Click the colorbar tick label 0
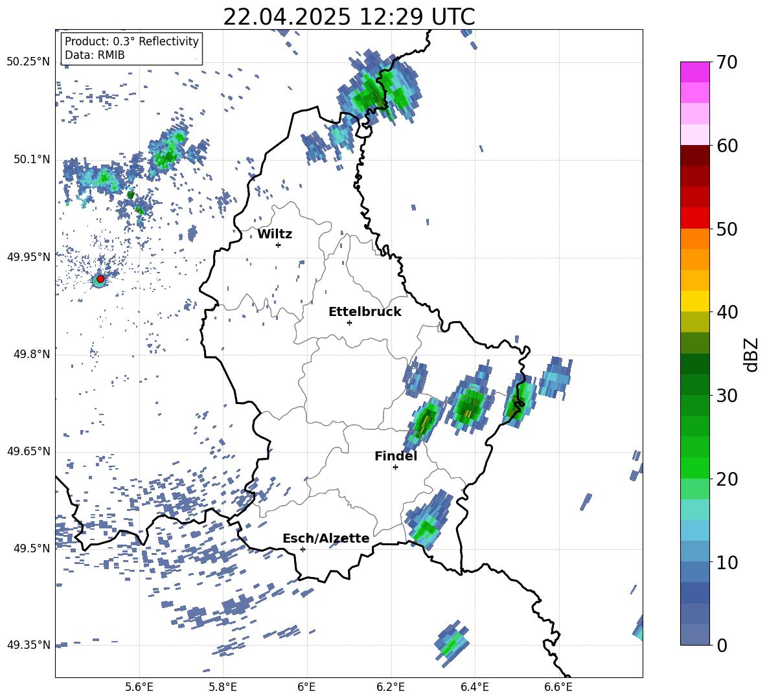This screenshot has width=767, height=700. point(722,645)
